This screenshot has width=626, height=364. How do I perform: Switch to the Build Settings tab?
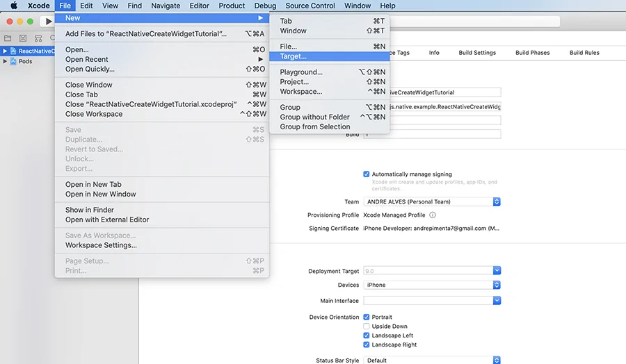pyautogui.click(x=477, y=53)
